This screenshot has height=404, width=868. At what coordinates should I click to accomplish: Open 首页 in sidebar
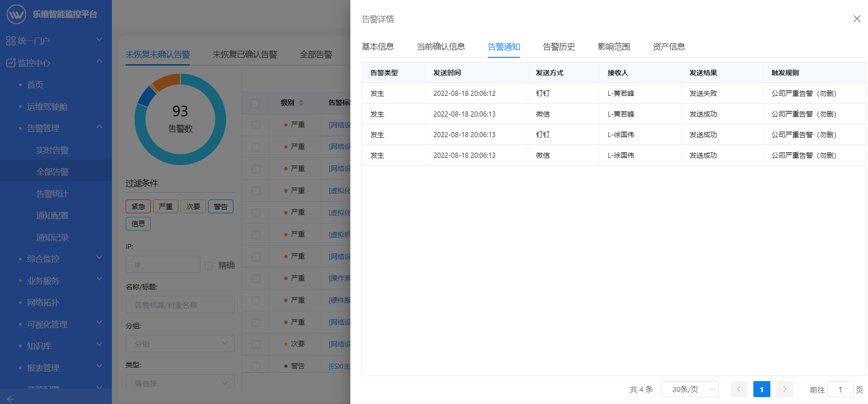35,85
